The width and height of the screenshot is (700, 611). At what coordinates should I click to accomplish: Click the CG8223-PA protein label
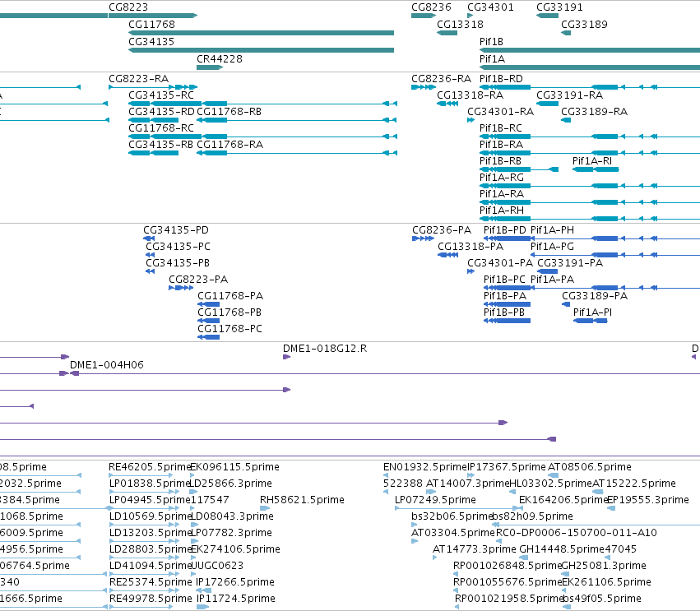[x=198, y=280]
